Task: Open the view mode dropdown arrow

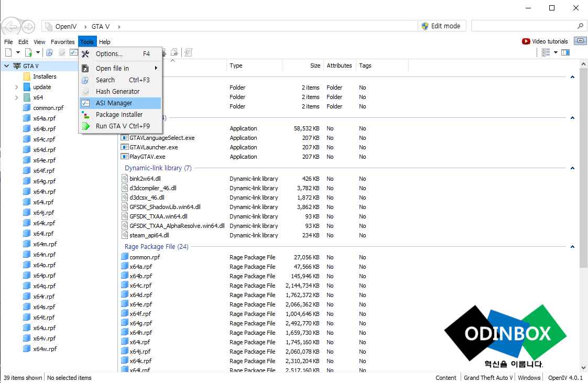Action: (x=556, y=52)
